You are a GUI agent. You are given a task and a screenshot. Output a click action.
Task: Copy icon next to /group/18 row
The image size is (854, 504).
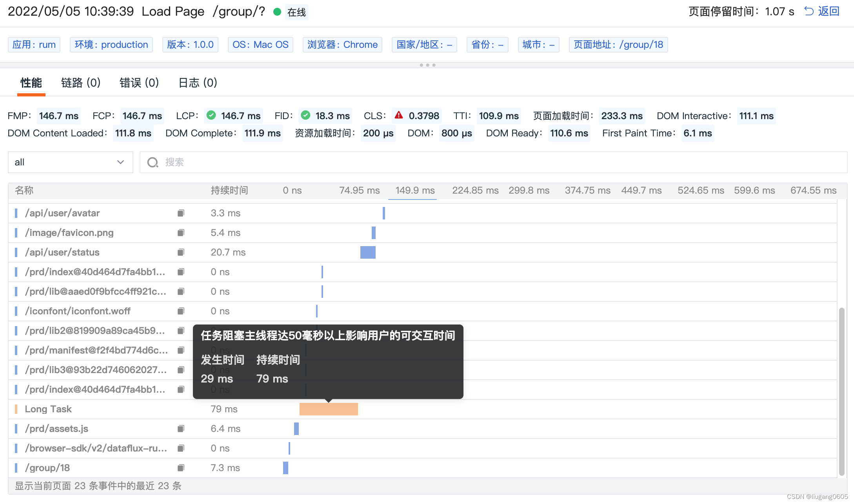pos(181,468)
